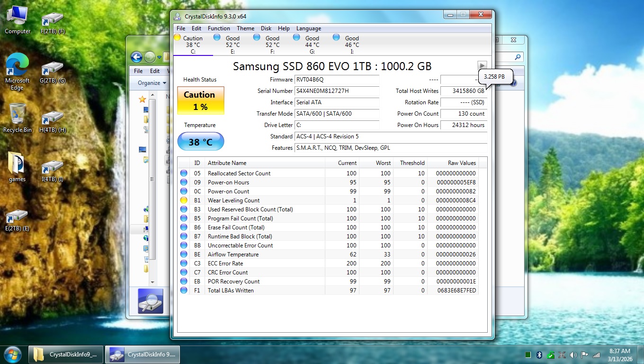Select the Good E: drive status icon
The image size is (644, 364).
pyautogui.click(x=217, y=37)
